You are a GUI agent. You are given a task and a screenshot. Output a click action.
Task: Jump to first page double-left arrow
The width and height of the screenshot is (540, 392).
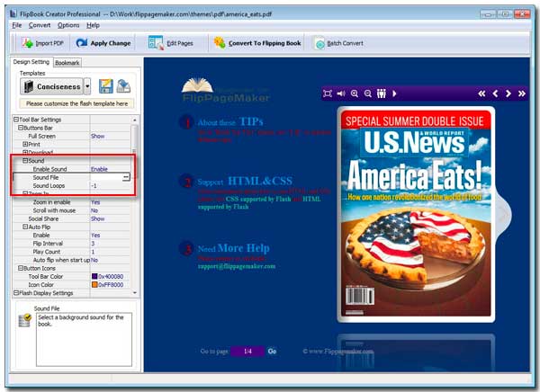pyautogui.click(x=481, y=94)
